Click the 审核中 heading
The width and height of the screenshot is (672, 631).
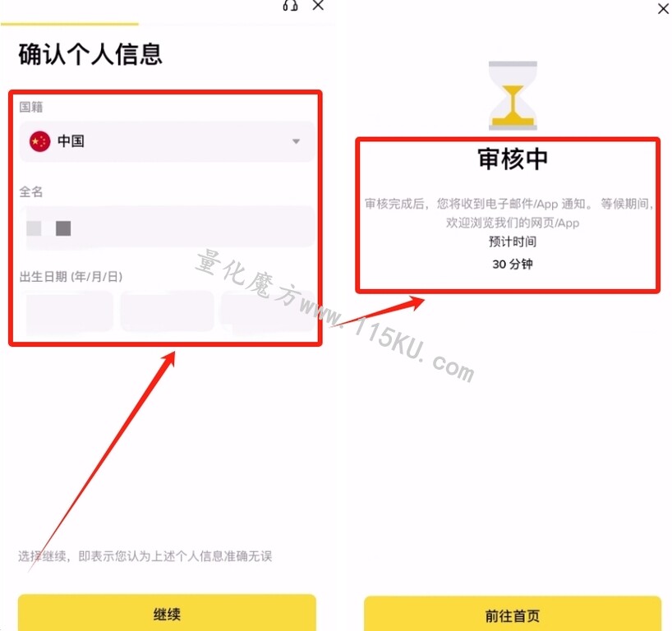coord(513,159)
